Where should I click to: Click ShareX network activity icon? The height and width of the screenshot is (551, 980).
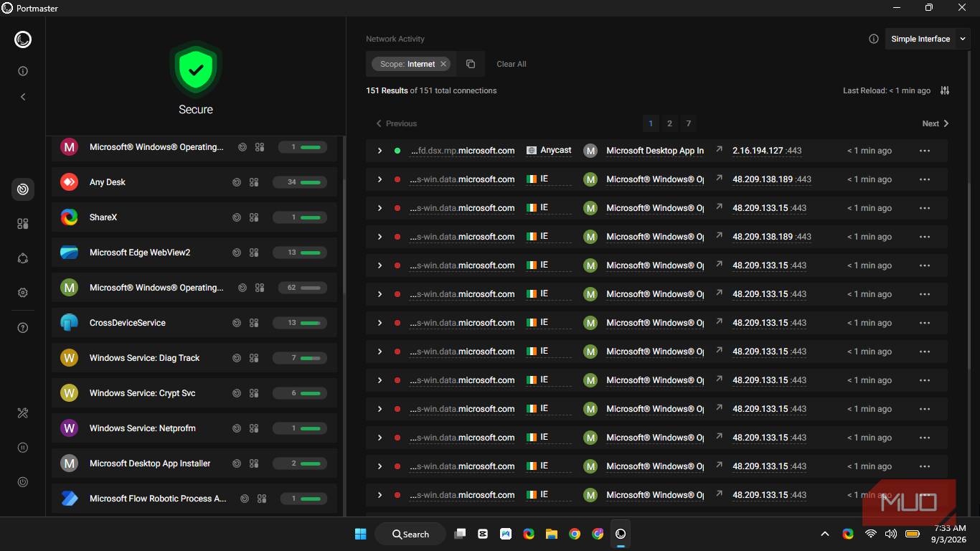pos(237,217)
